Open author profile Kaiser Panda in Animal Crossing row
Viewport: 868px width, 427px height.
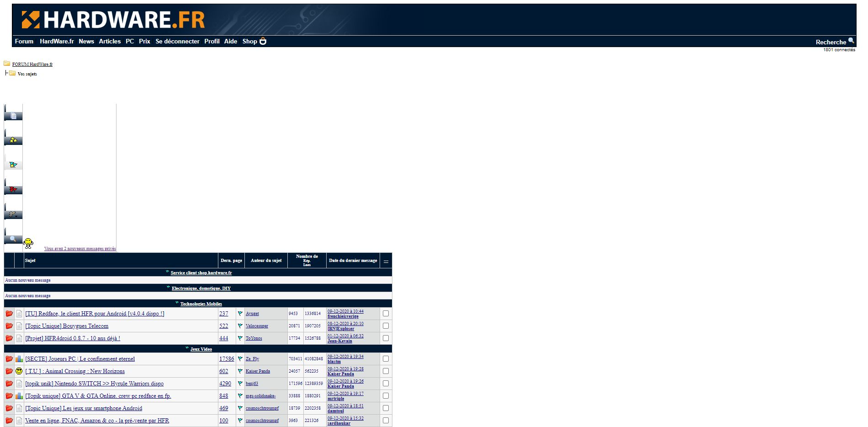point(258,371)
